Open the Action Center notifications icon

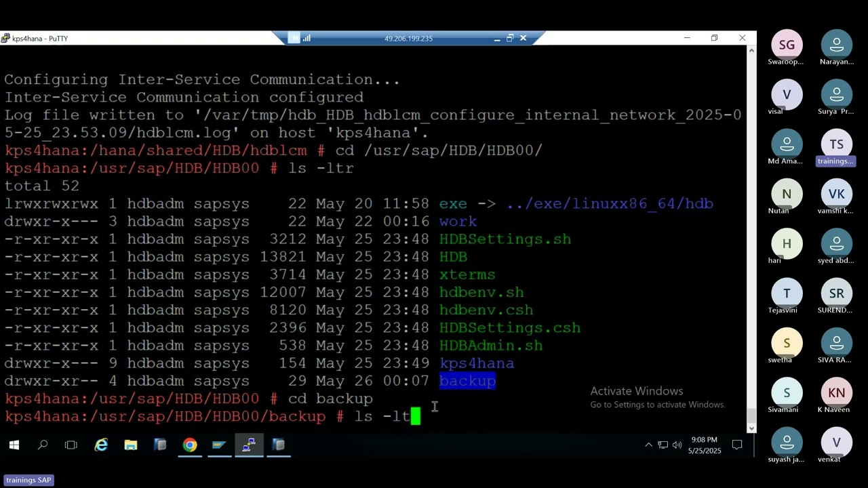pyautogui.click(x=737, y=445)
